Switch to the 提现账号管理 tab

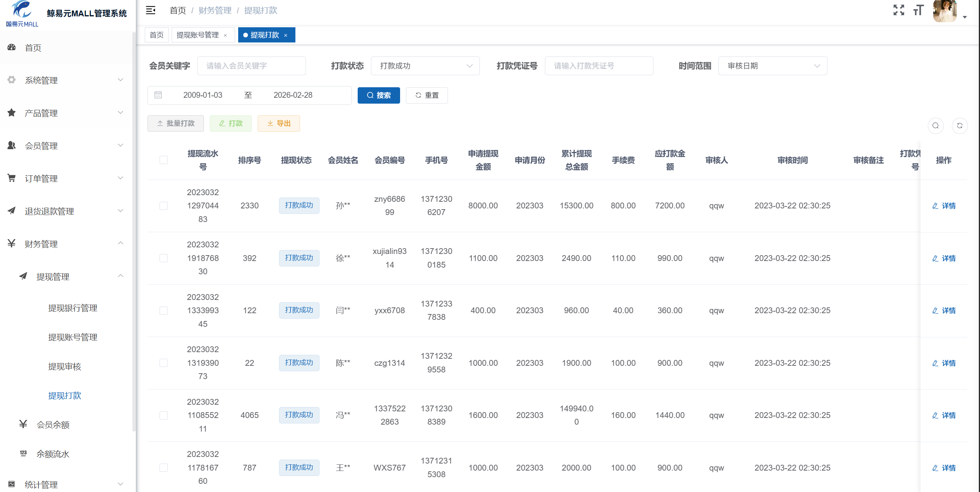click(x=198, y=35)
